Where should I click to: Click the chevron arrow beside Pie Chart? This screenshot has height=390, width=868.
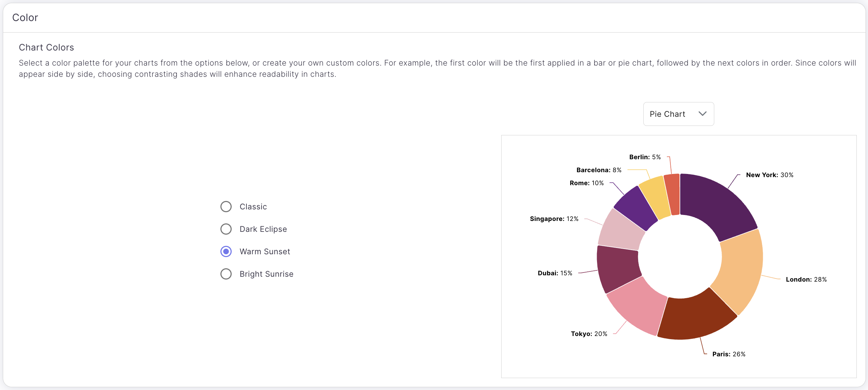point(702,114)
